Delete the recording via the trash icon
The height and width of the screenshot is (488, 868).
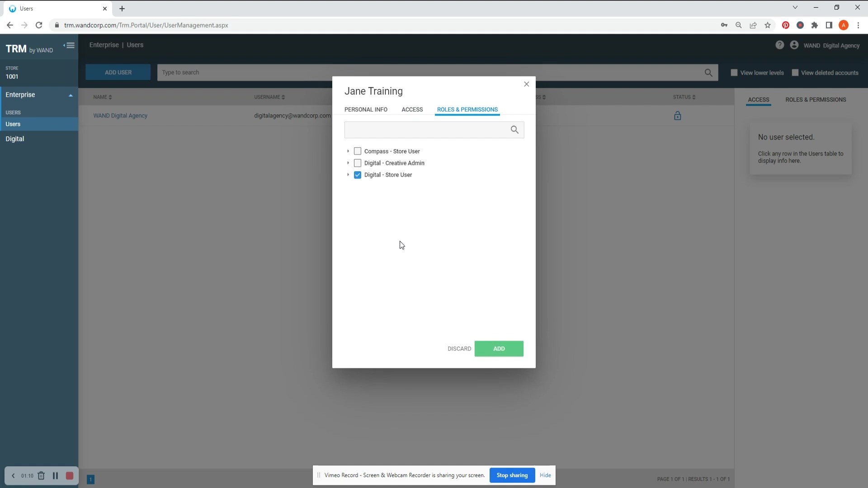coord(41,475)
